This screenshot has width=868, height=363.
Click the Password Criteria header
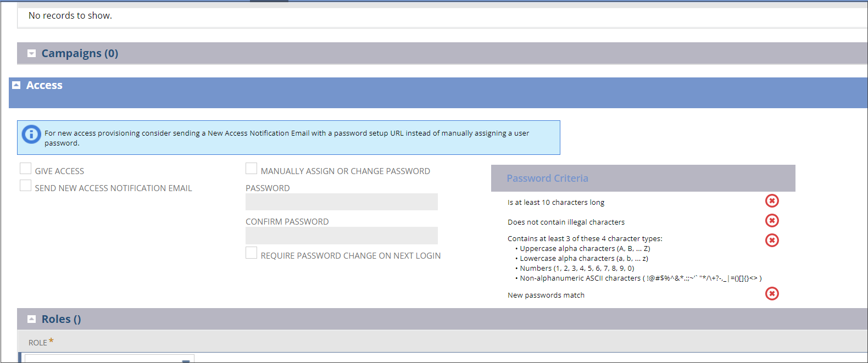547,178
